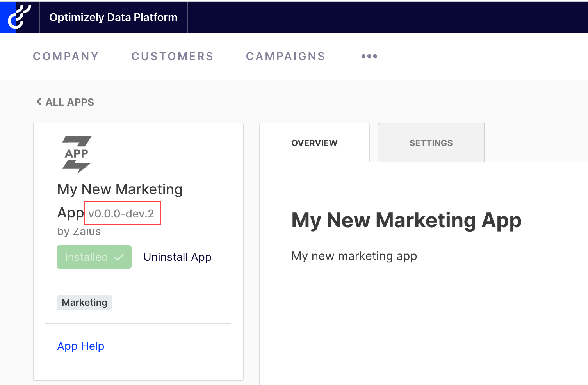
Task: Click the app name in the sidebar card
Action: click(x=119, y=189)
